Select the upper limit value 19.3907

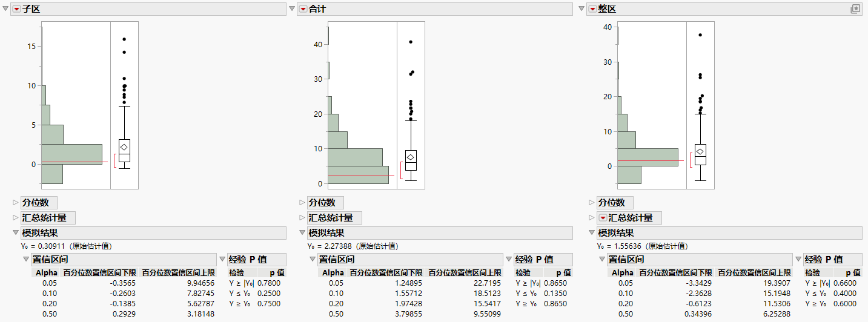click(x=776, y=283)
